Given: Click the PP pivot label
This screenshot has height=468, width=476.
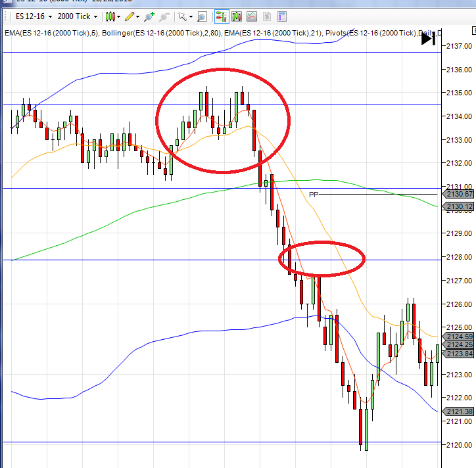Looking at the screenshot, I should [x=314, y=195].
